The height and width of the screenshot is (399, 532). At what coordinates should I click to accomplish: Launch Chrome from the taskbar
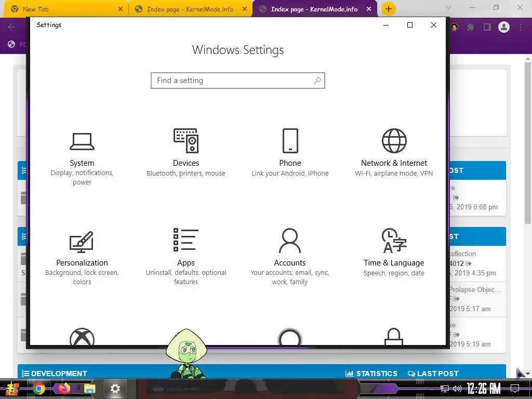pos(38,389)
